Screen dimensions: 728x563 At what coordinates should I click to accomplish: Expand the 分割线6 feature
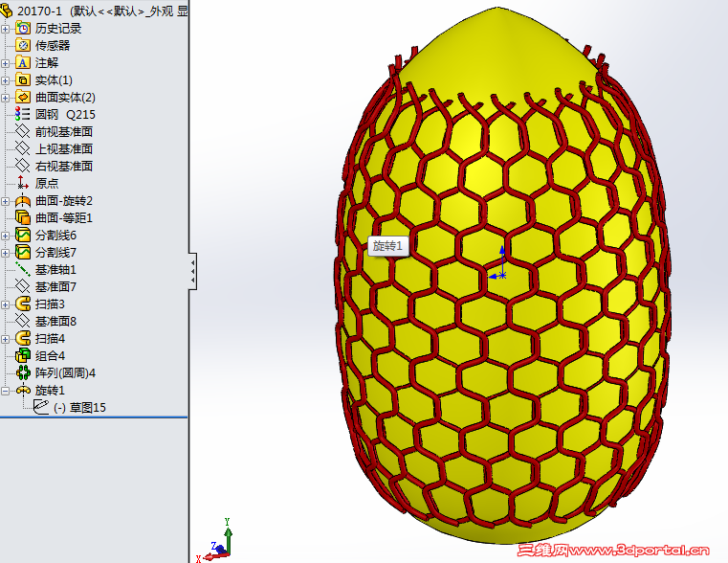(x=5, y=236)
